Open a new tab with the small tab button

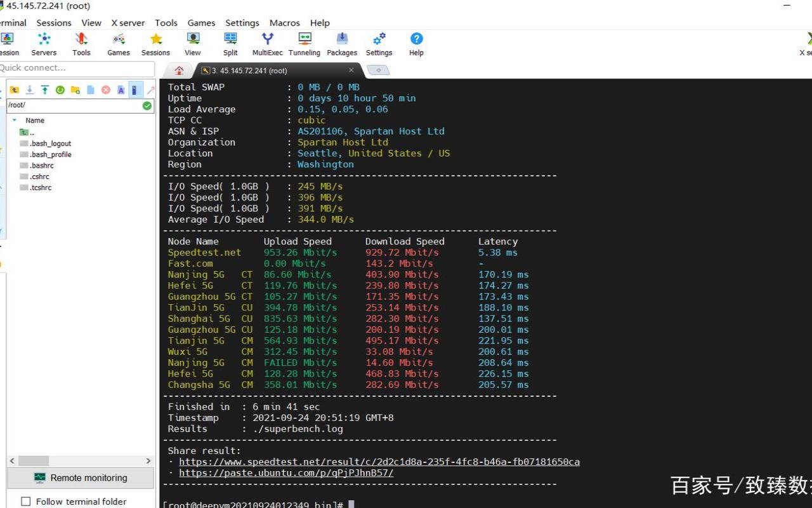coord(378,70)
